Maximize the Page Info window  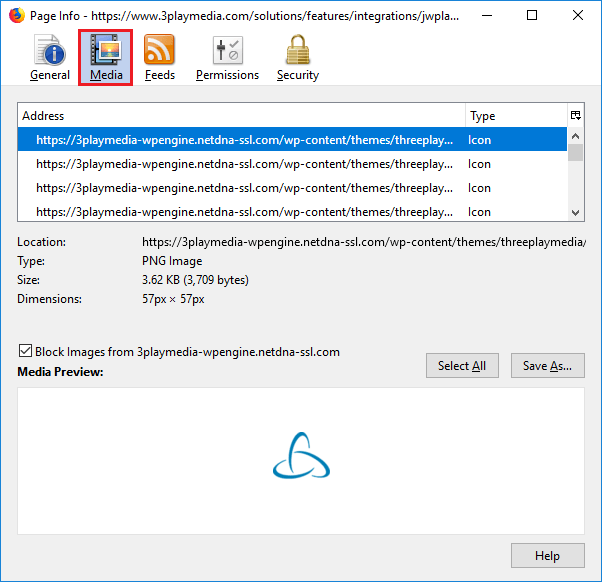point(532,15)
